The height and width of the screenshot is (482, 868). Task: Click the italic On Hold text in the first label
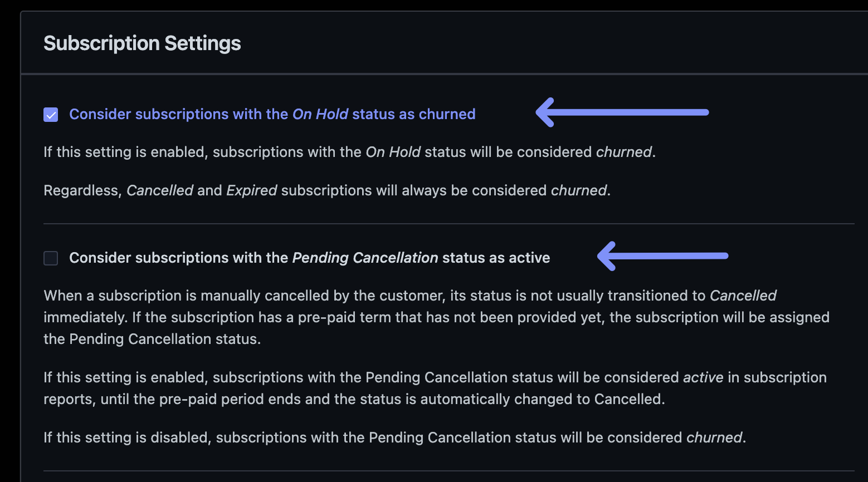click(320, 114)
